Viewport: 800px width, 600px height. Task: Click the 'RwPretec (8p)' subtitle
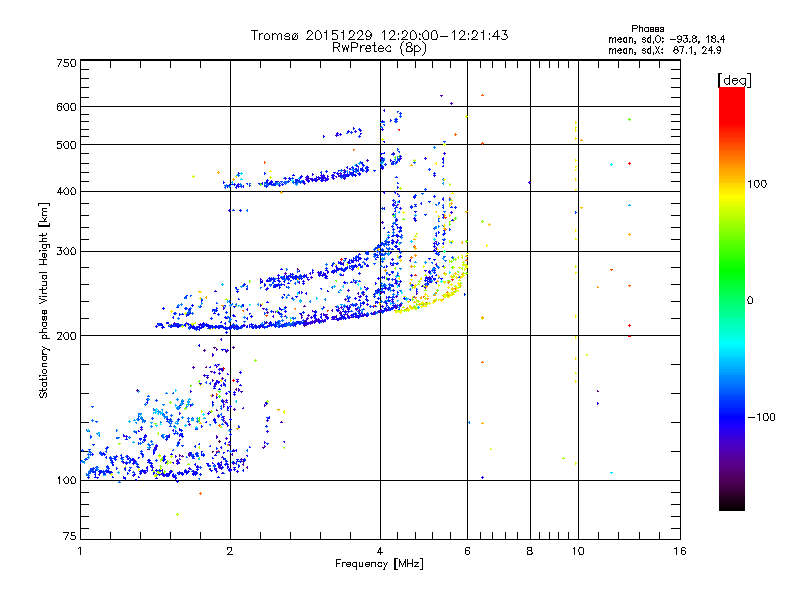pos(379,48)
